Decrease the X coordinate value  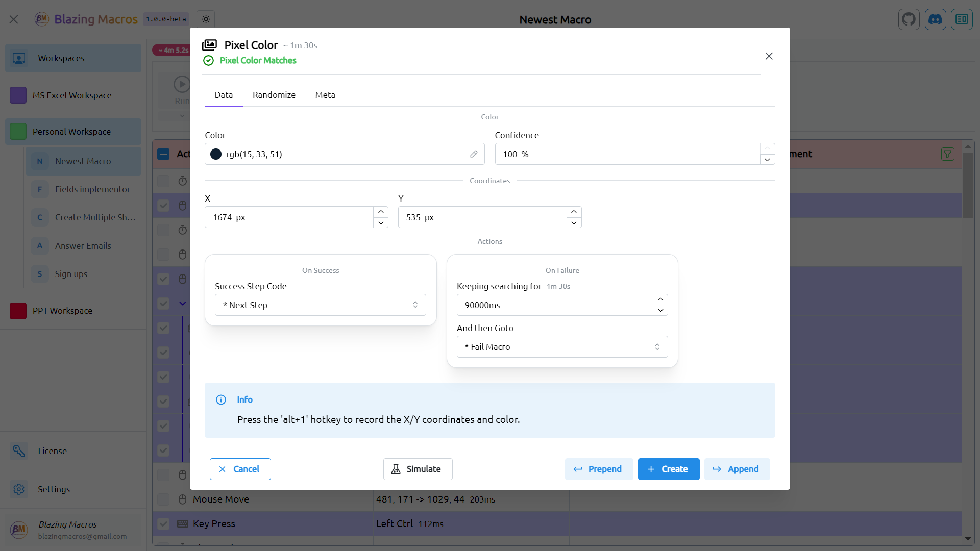tap(381, 223)
